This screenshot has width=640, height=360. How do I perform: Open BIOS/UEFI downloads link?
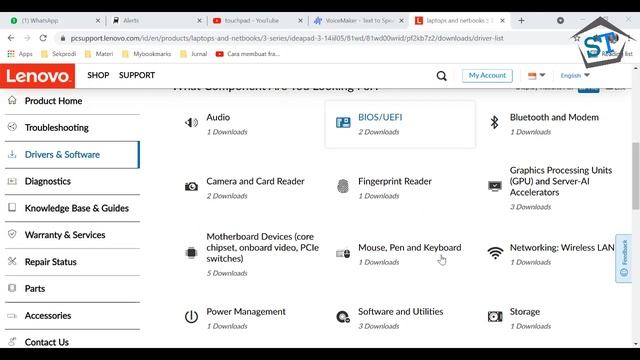(380, 117)
